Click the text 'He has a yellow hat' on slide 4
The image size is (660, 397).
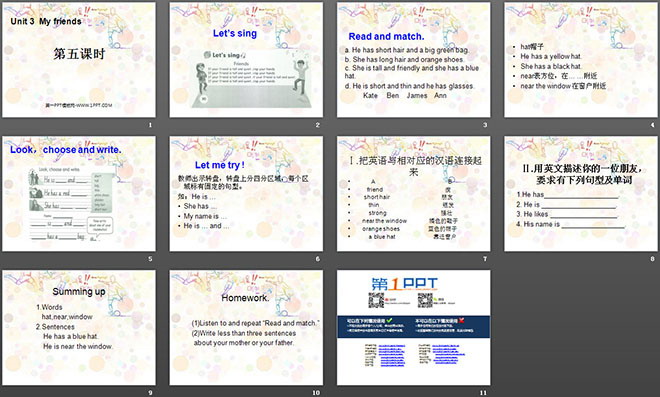click(551, 56)
